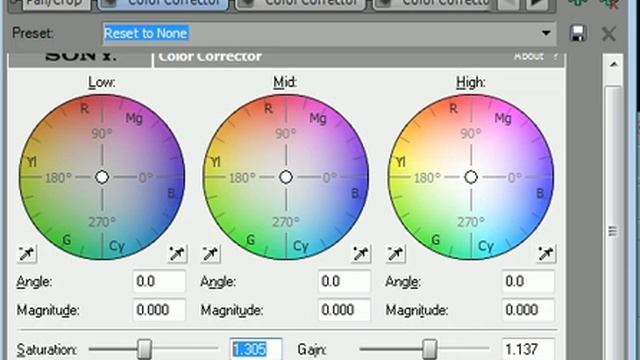Click the Low wheel label
The image size is (640, 360).
[102, 83]
